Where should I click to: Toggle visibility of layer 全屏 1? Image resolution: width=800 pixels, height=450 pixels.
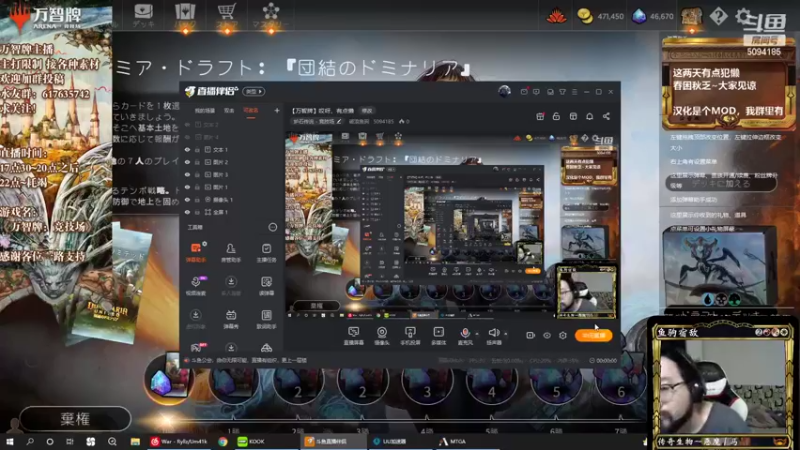point(187,212)
